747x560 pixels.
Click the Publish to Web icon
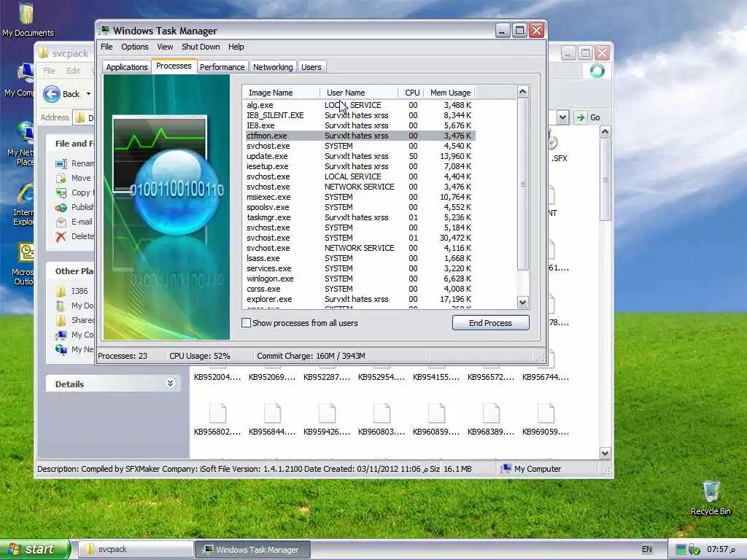61,208
